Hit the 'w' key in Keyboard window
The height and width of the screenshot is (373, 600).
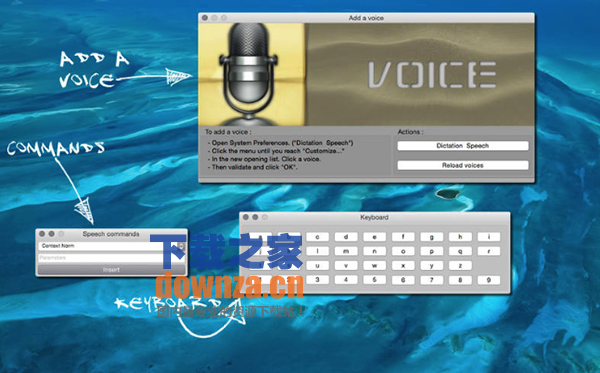click(x=375, y=265)
